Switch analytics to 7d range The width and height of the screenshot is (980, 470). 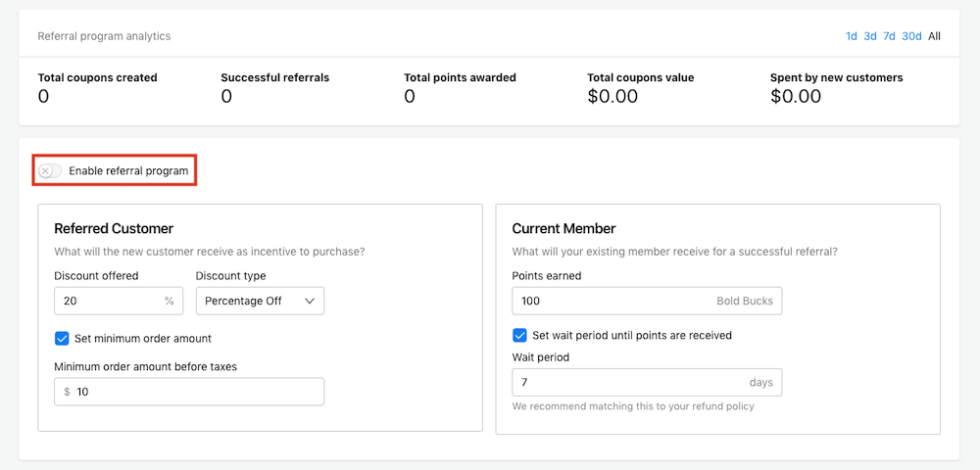coord(889,36)
